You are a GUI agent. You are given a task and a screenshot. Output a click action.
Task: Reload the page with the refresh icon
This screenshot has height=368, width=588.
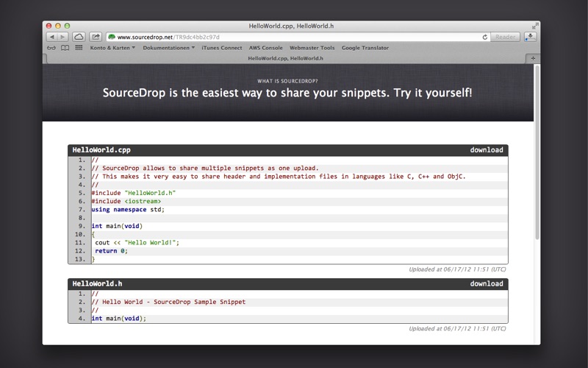click(x=485, y=37)
